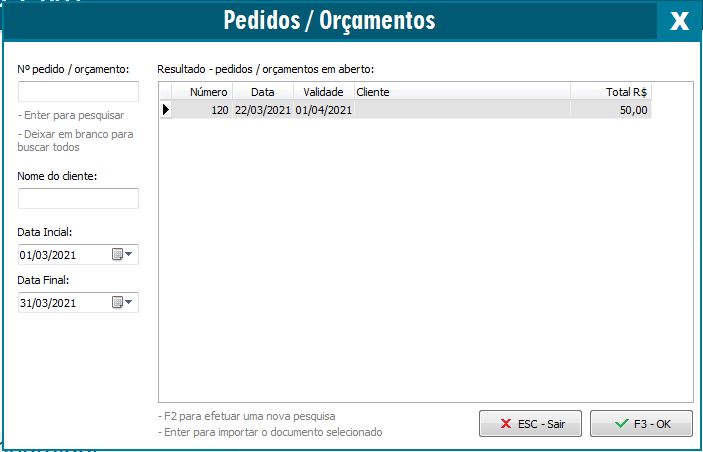Click the ESC - Sair button
Screen dimensions: 703x452
[x=530, y=424]
